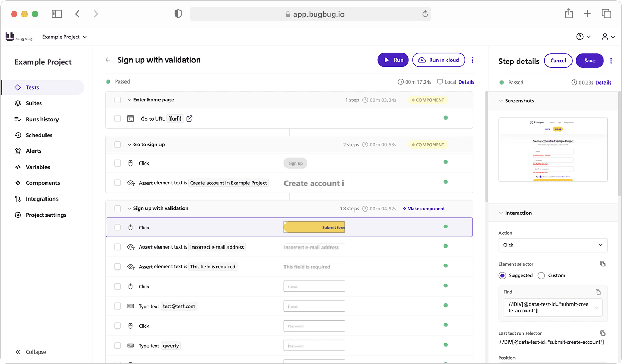Click the app.bugbug.io address bar

[x=311, y=15]
